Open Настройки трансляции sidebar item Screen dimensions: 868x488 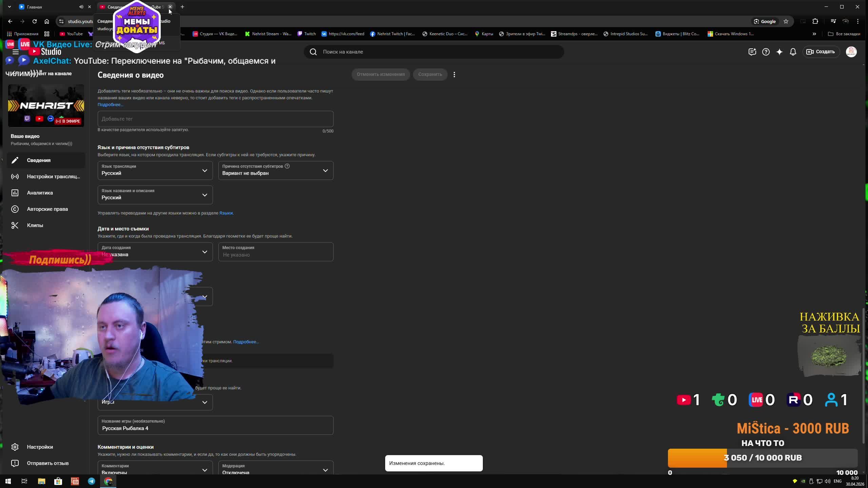pos(53,177)
